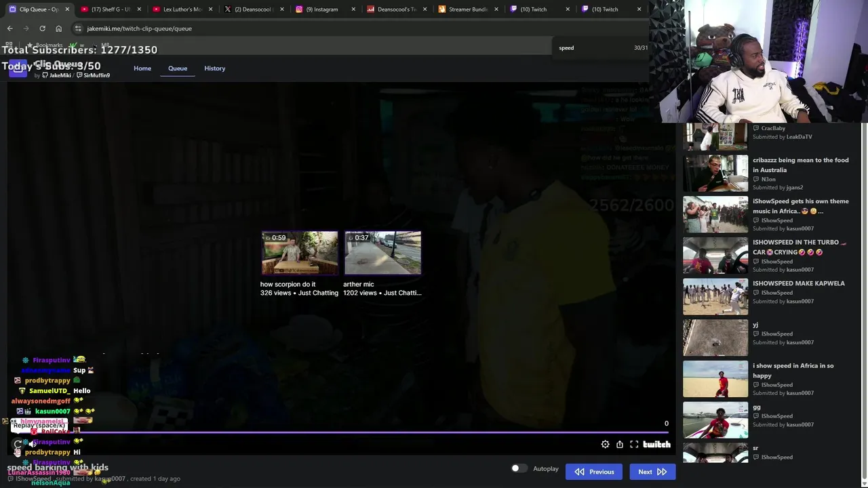Open the TURBO CAR clip thumbnail
The image size is (868, 488).
tap(715, 256)
